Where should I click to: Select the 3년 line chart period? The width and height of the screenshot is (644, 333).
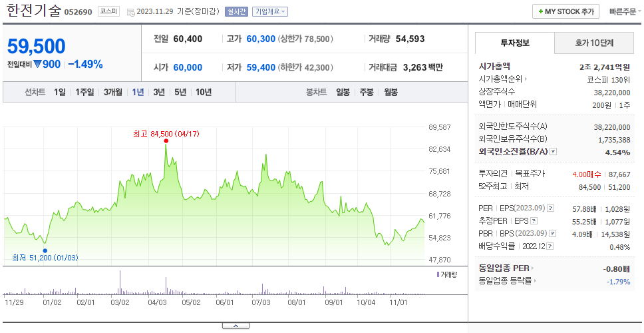click(x=159, y=92)
